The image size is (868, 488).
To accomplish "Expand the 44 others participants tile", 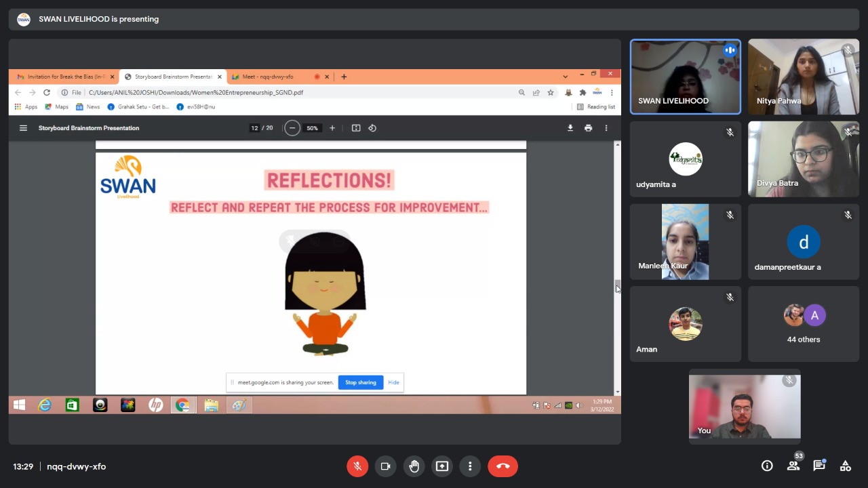I will click(804, 324).
